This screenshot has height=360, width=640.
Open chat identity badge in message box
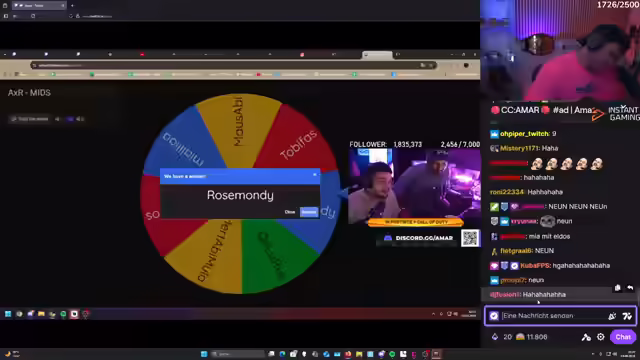(494, 316)
